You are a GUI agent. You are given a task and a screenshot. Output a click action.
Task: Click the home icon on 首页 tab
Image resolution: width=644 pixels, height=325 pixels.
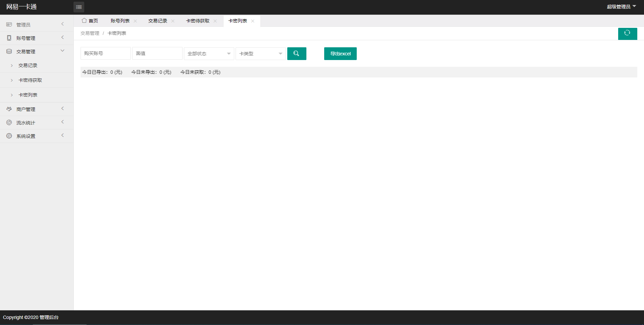(x=85, y=20)
